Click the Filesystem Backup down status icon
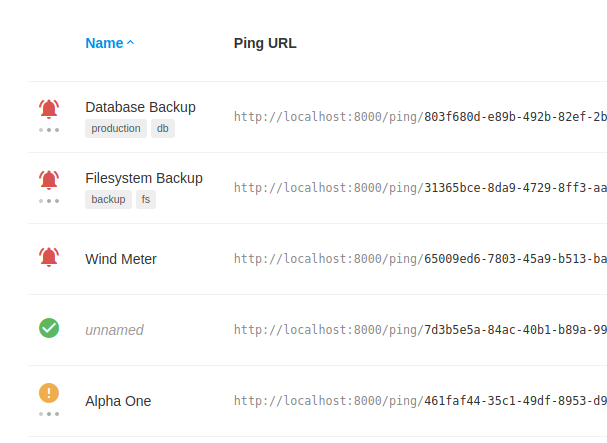607x443 pixels. pyautogui.click(x=49, y=179)
